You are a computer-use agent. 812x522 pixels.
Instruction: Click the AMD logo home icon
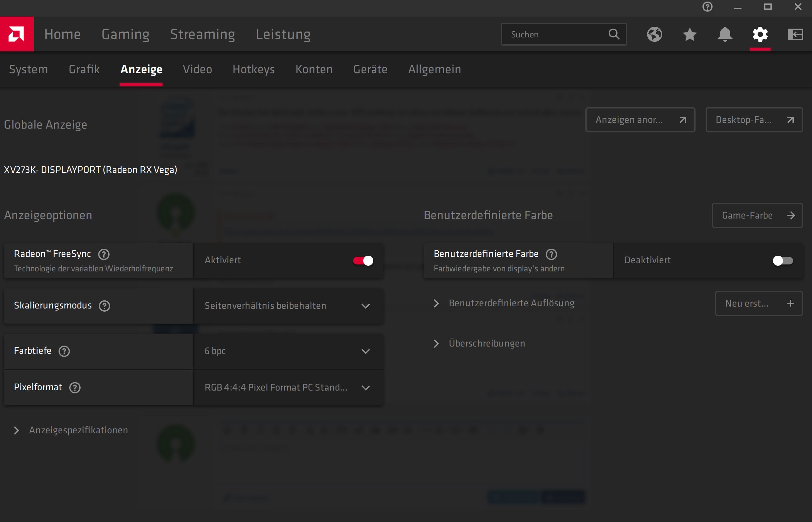[17, 34]
